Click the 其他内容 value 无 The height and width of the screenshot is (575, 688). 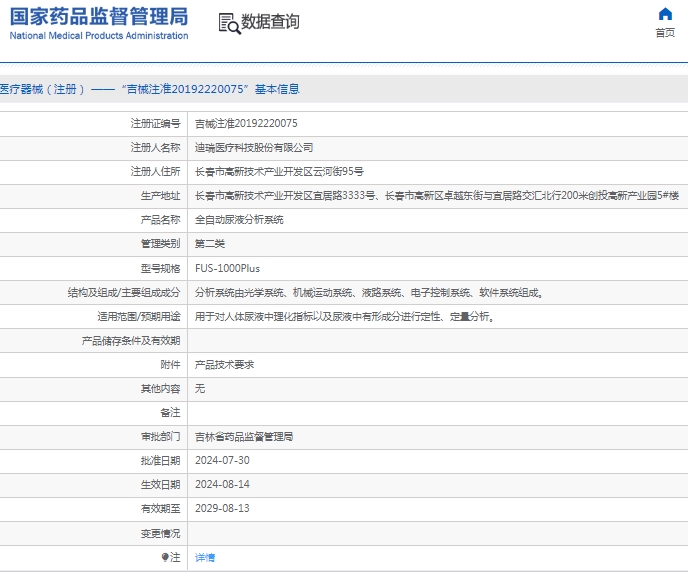[200, 389]
